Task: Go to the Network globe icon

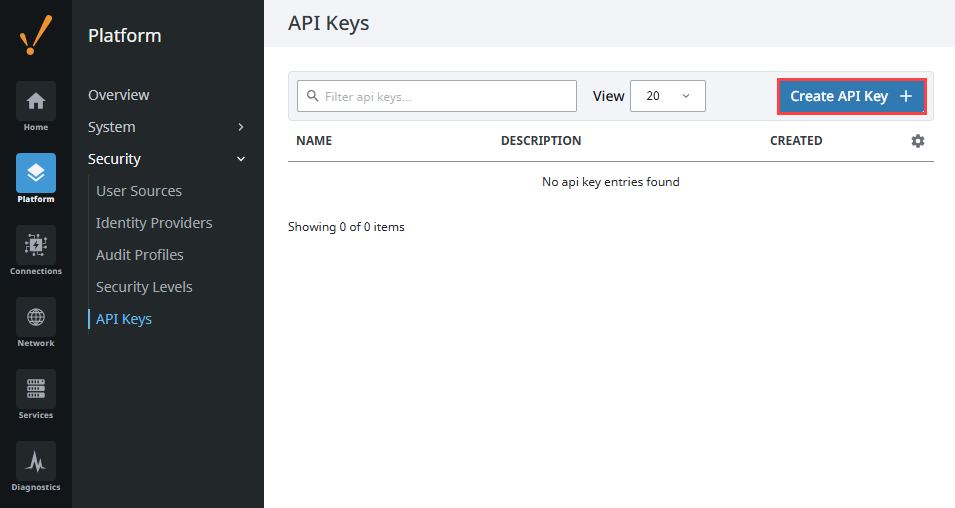Action: [x=36, y=317]
